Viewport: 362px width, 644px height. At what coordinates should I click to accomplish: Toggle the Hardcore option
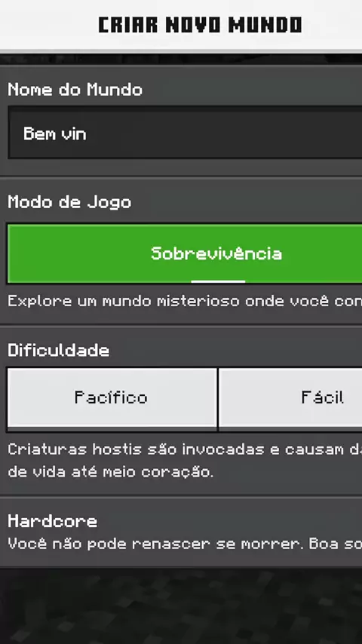[x=181, y=532]
